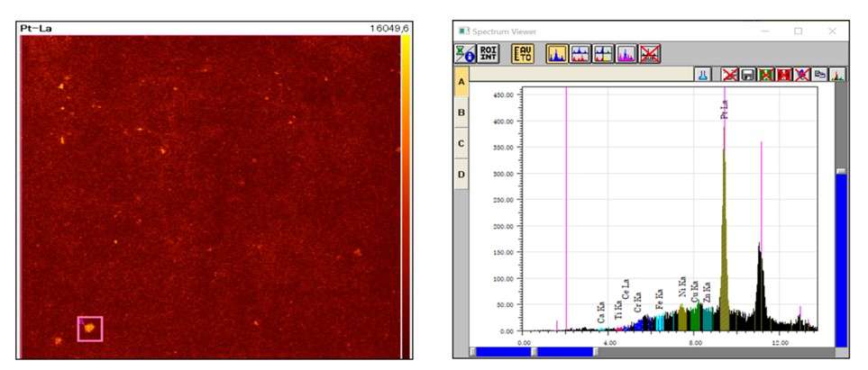Click the floppy disk save spectrum icon
Screen dimensions: 868x370
(x=748, y=75)
